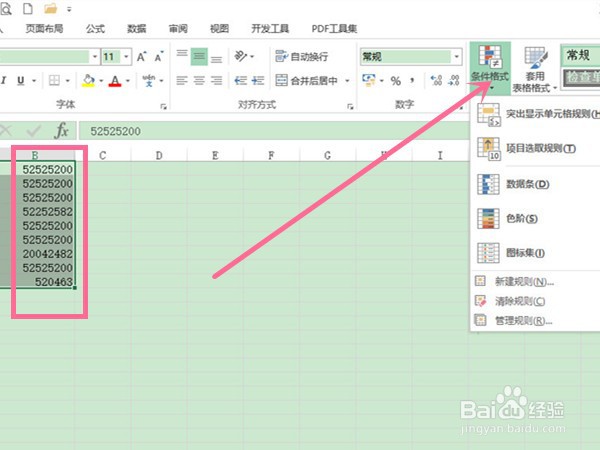Apply red font color
Image resolution: width=600 pixels, height=450 pixels.
(x=115, y=80)
